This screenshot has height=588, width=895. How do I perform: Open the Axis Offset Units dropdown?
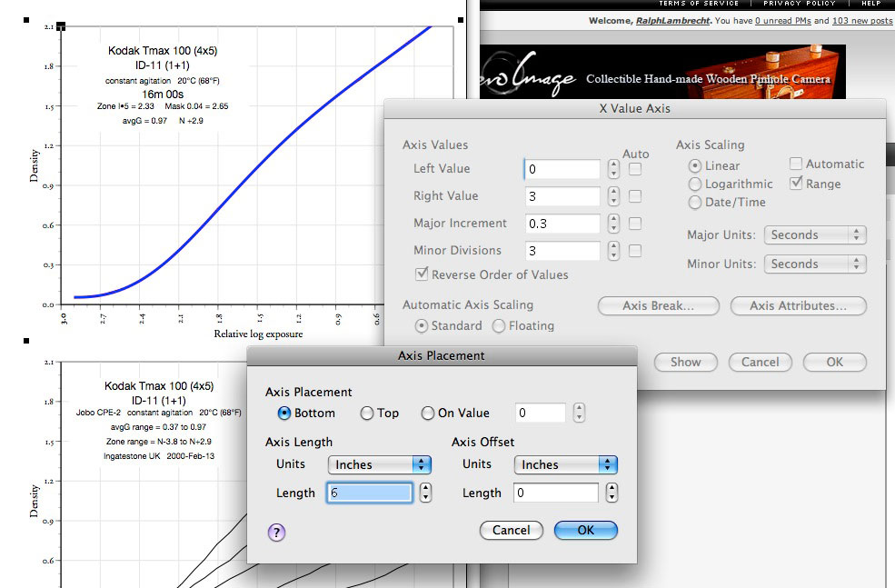point(566,464)
